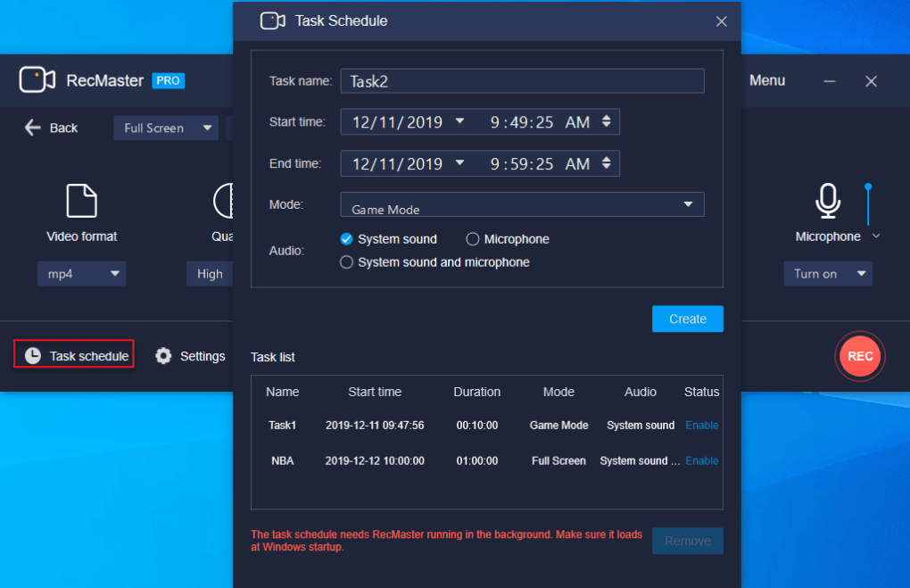Viewport: 910px width, 588px height.
Task: Choose System sound and microphone option
Action: (347, 262)
